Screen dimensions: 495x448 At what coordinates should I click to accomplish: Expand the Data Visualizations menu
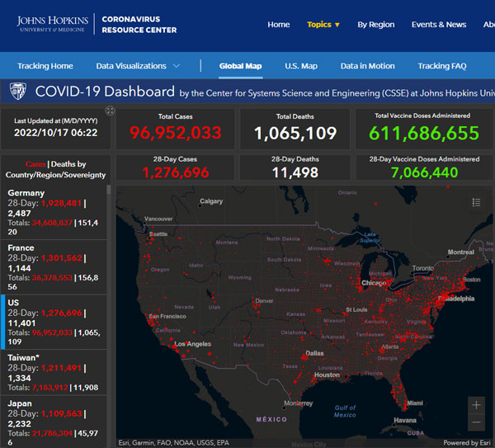pos(138,66)
